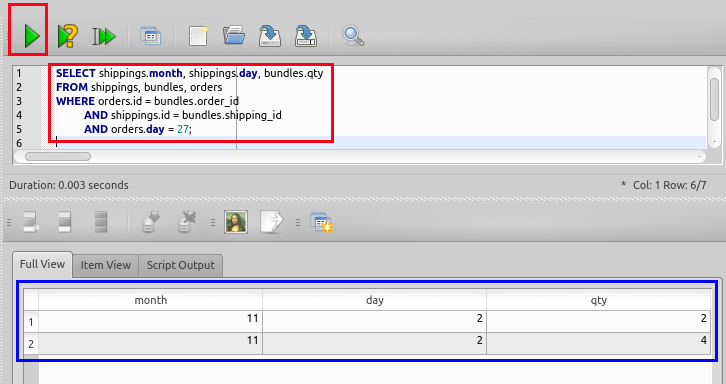Viewport: 726px width, 384px height.
Task: Create a new blank SQL file
Action: (x=198, y=36)
